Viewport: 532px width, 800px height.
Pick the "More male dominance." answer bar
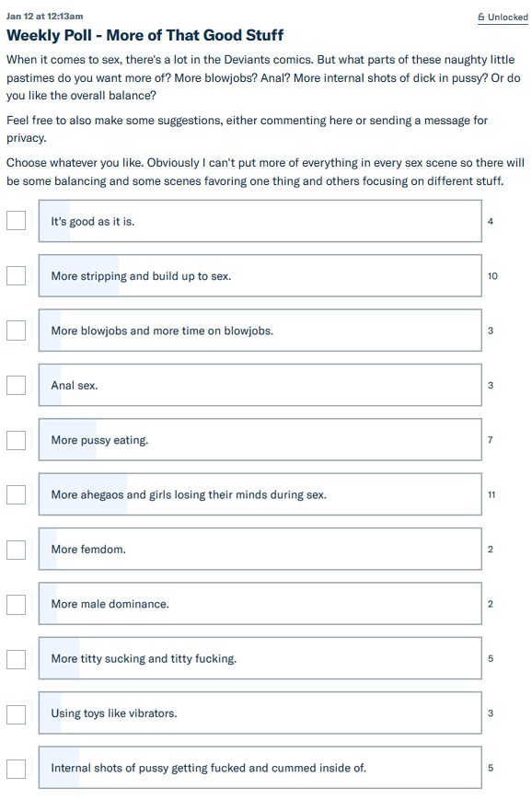(x=260, y=604)
